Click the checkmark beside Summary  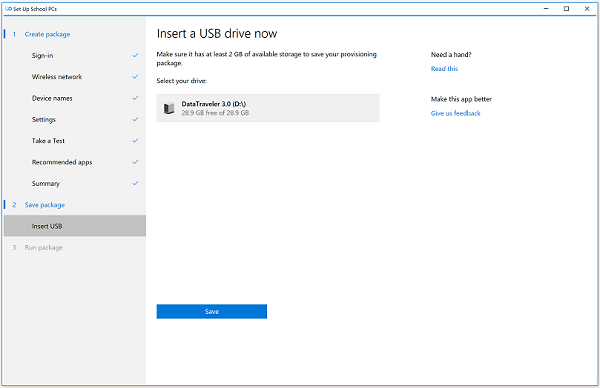pos(135,184)
